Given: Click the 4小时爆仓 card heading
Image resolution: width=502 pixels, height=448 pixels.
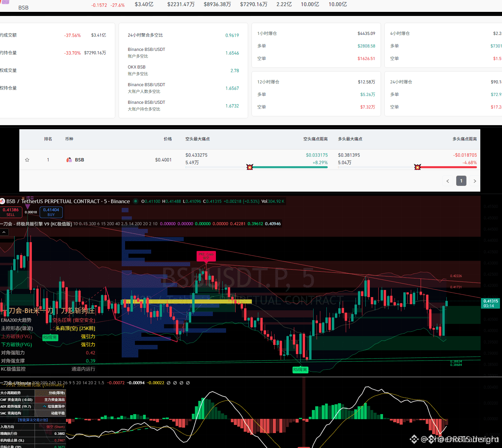Looking at the screenshot, I should (x=400, y=34).
